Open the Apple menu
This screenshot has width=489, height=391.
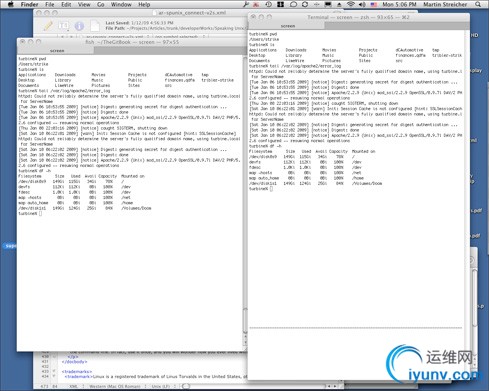pyautogui.click(x=10, y=4)
